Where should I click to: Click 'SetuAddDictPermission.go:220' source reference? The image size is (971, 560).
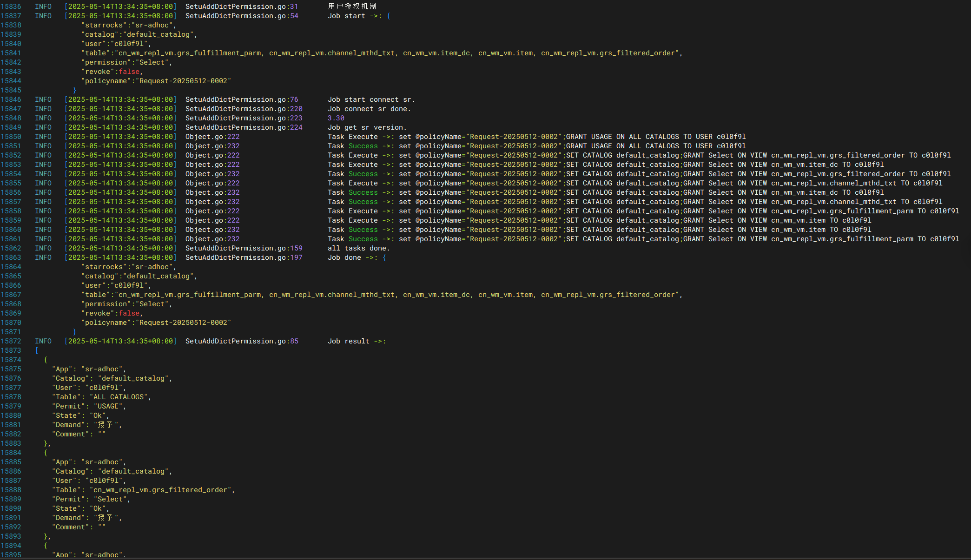tap(244, 109)
